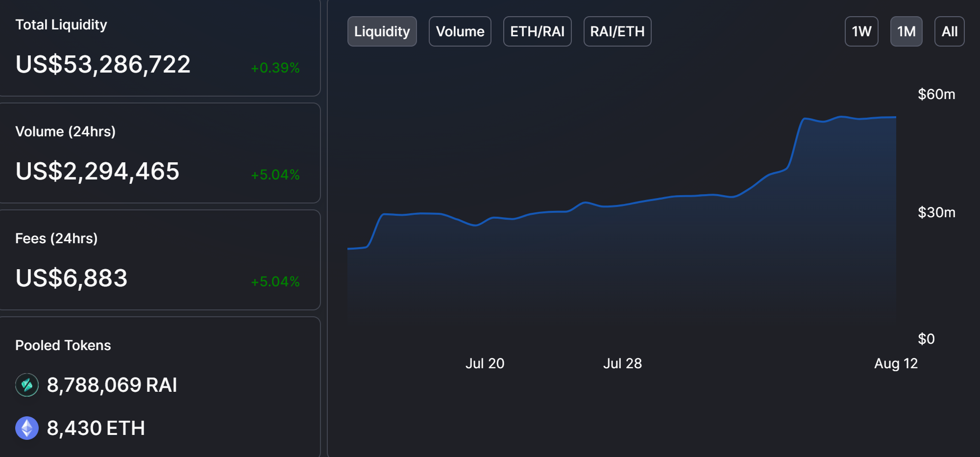Click the Aug 12 date label
Image resolution: width=980 pixels, height=457 pixels.
click(x=896, y=363)
